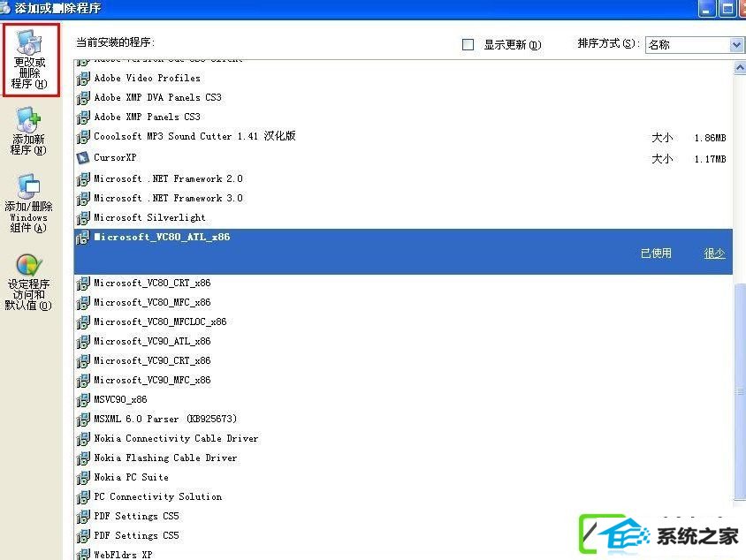Select Adobe XMP Panels CS3 entry
Screen dimensions: 746x560
[x=147, y=117]
